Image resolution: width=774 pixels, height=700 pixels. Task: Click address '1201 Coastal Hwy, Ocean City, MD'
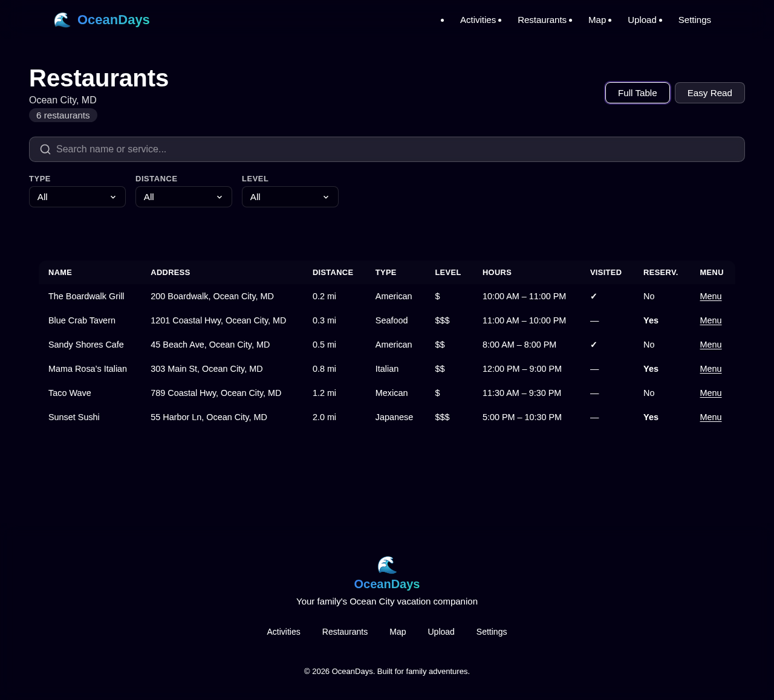pos(218,320)
